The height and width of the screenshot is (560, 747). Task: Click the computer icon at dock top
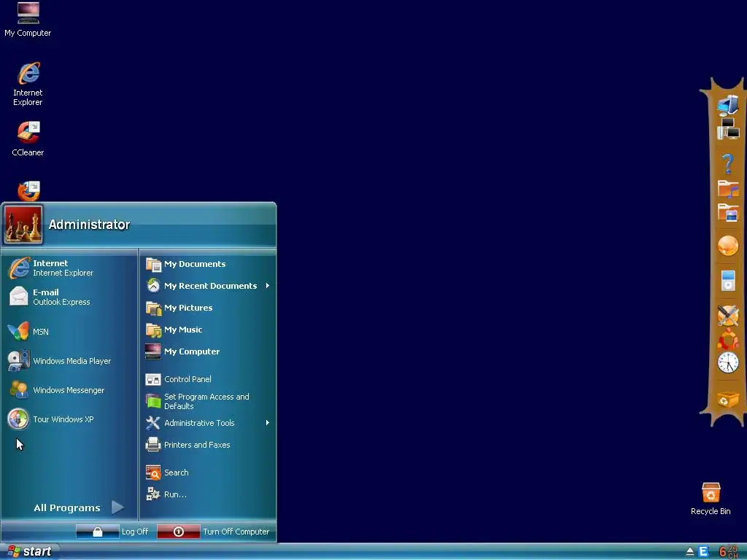pos(728,105)
